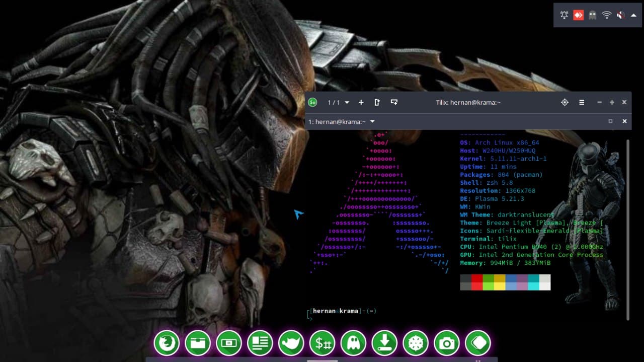Screen dimensions: 644x362
Task: Click the find-in-terminal target icon
Action: tap(565, 102)
